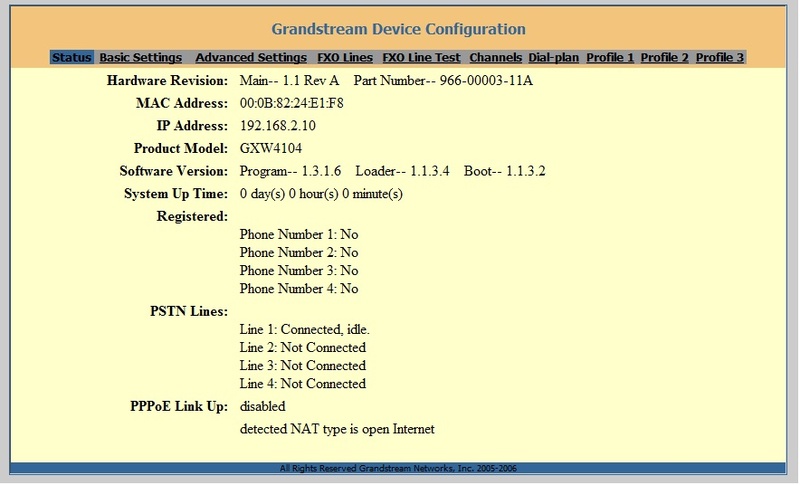
Task: Click the Software Version label
Action: pos(173,171)
